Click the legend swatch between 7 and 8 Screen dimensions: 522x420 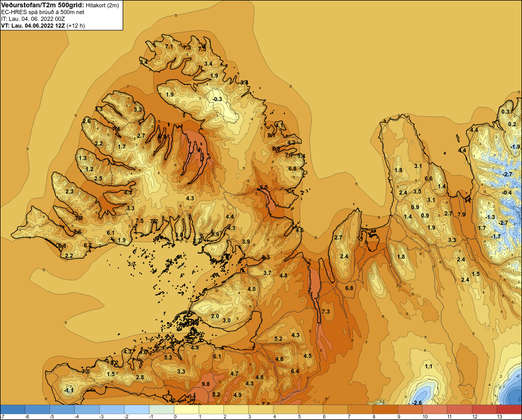click(x=361, y=409)
